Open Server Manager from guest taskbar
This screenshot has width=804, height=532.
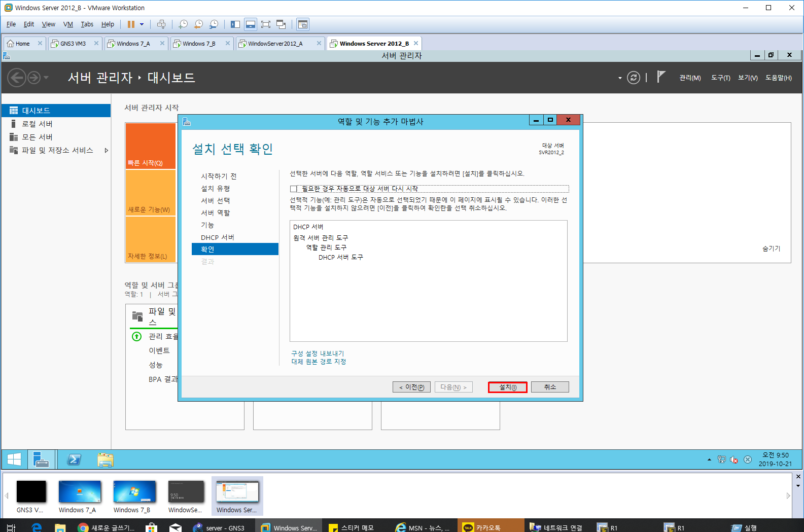[x=41, y=459]
